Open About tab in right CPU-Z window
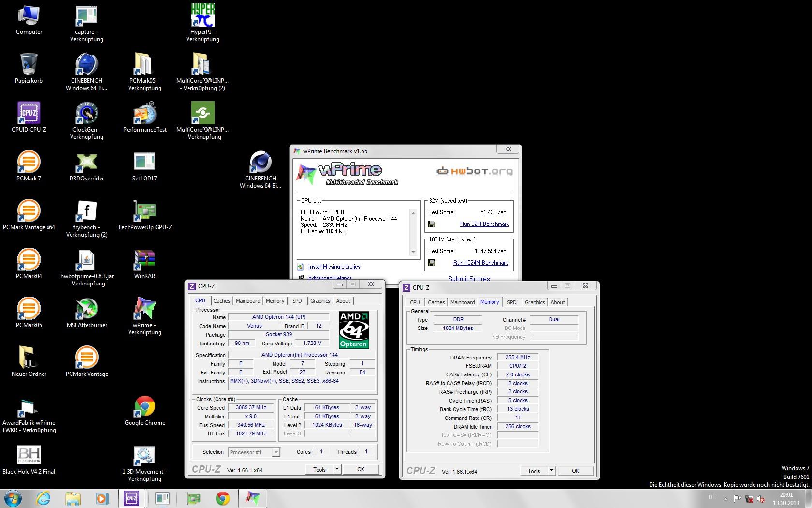The image size is (812, 508). (558, 302)
